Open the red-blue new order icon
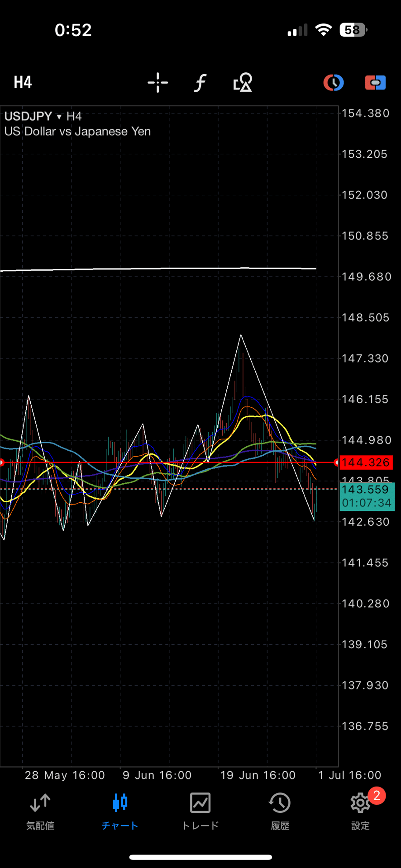 click(x=375, y=83)
